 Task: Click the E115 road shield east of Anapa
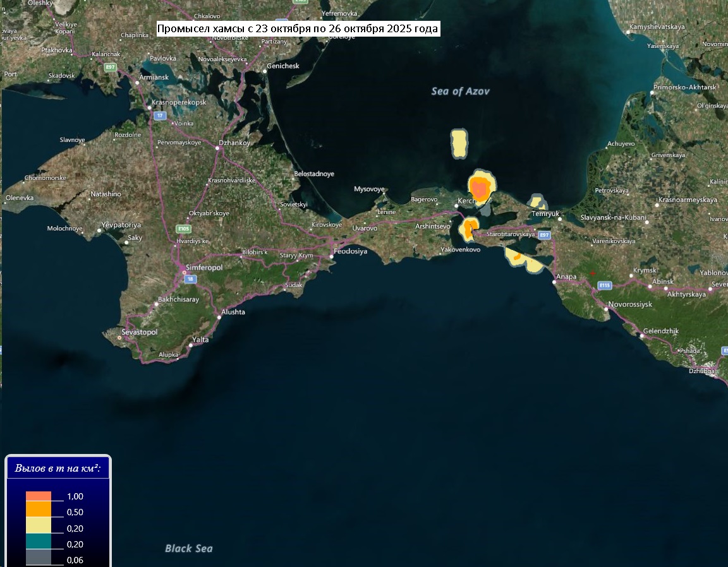point(605,285)
